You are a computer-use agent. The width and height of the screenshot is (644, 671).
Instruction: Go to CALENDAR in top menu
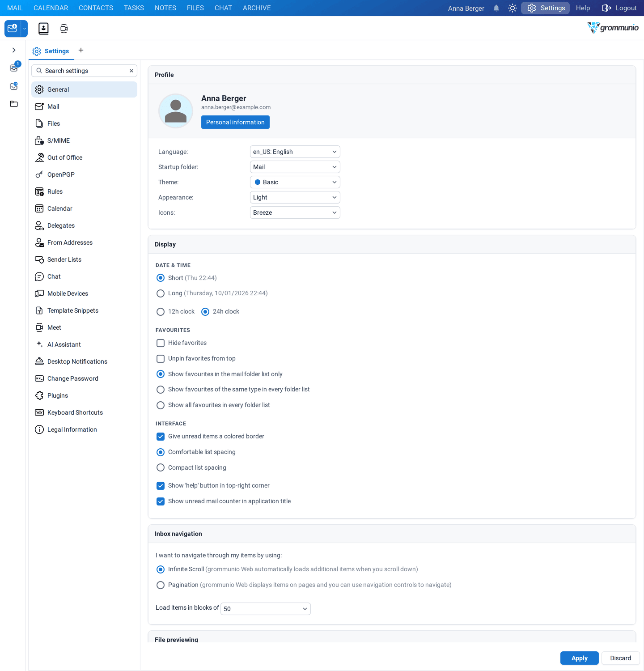(51, 8)
